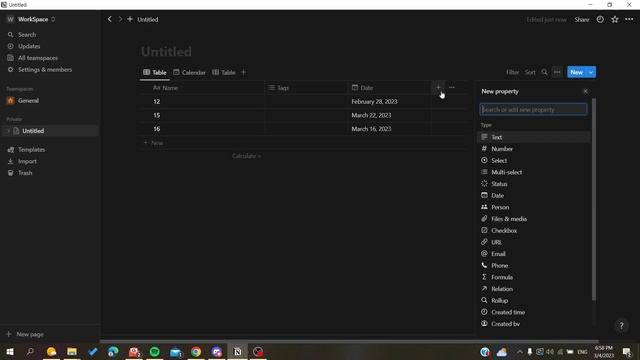Choose the Select property type
The image size is (640, 360).
click(534, 160)
